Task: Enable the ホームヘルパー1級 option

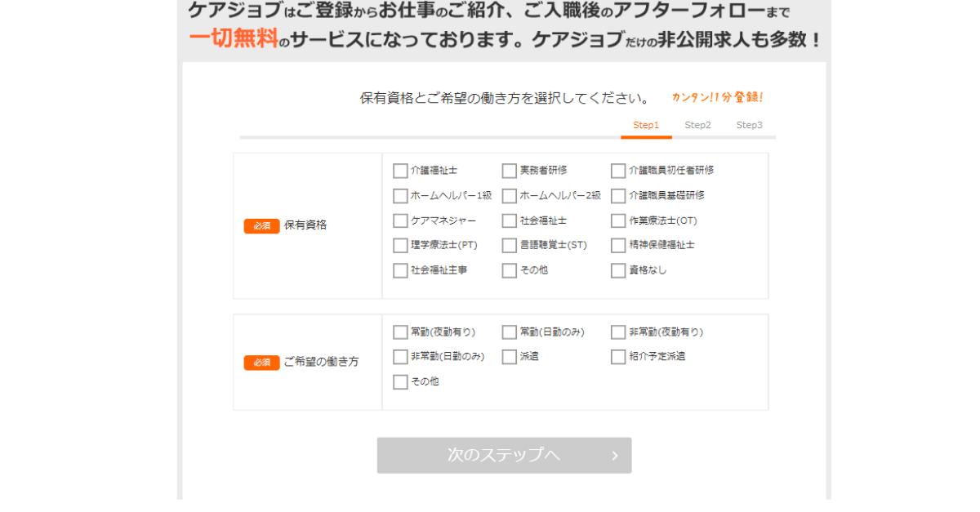Action: click(400, 196)
